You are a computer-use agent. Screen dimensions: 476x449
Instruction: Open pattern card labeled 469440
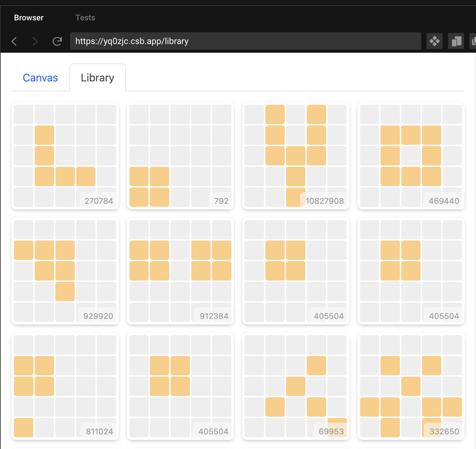coord(411,156)
